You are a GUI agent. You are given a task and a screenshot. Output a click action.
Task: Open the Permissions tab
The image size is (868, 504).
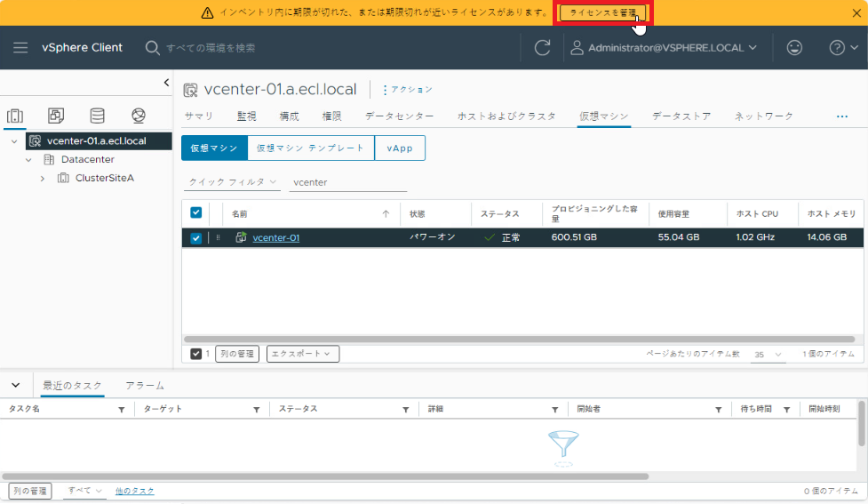point(331,116)
